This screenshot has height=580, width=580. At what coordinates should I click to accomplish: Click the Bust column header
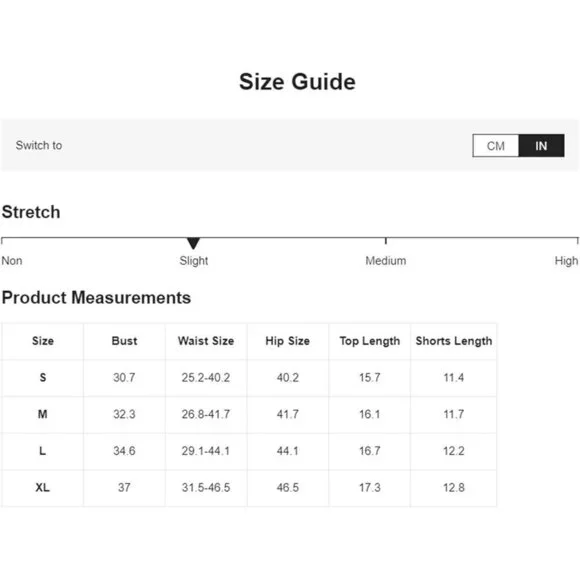click(124, 341)
